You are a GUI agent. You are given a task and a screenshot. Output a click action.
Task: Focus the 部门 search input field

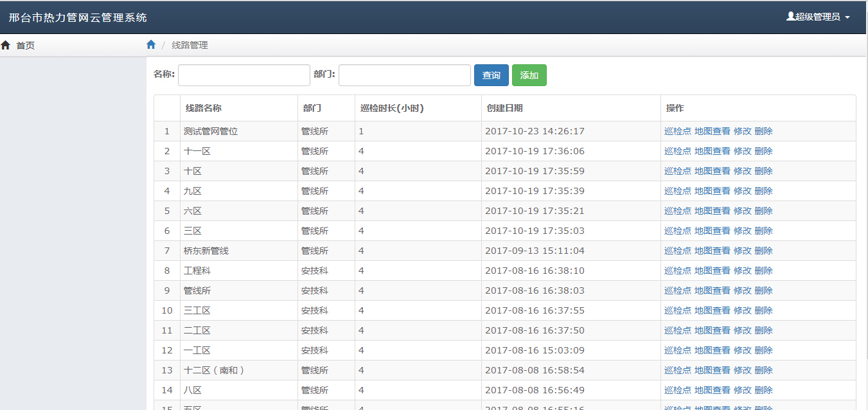pyautogui.click(x=405, y=75)
